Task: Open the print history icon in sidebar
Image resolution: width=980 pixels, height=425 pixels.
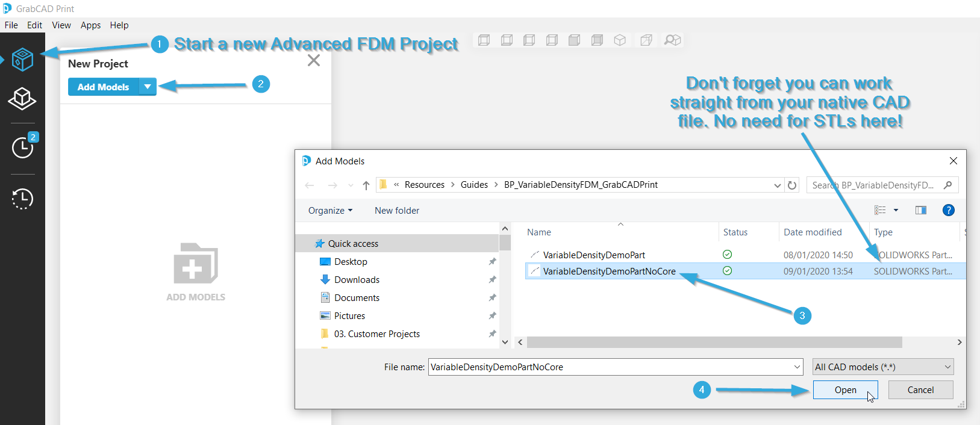Action: (x=22, y=199)
